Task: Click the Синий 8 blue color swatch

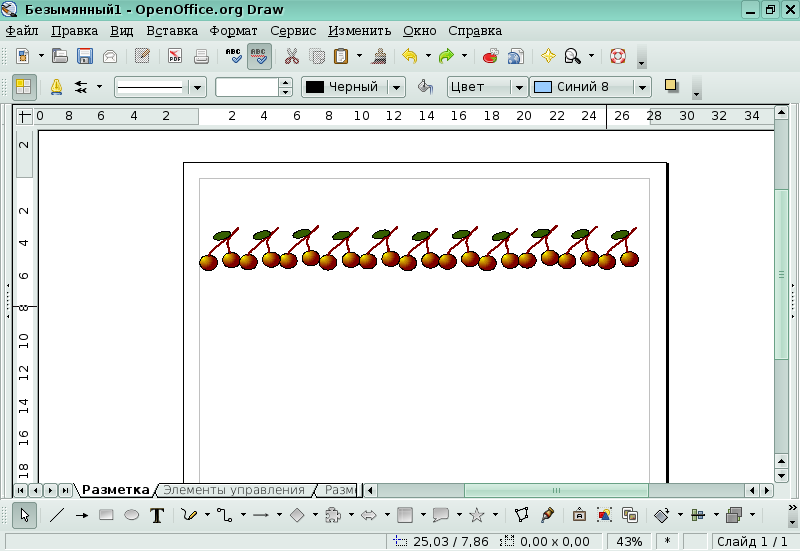Action: point(542,87)
